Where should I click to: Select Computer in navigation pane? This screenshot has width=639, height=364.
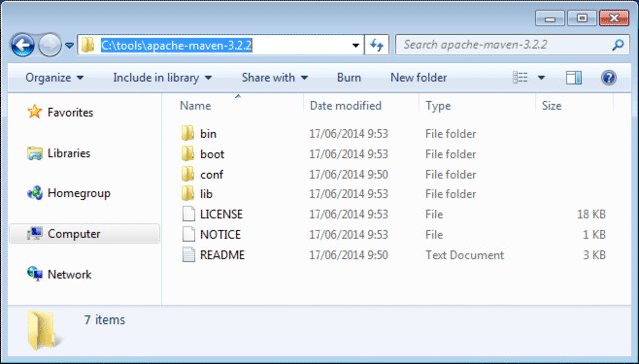pos(84,234)
